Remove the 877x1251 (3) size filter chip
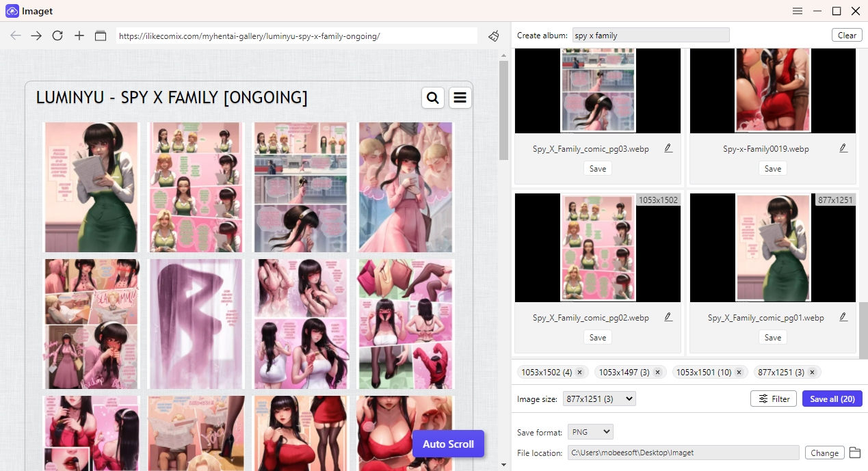The height and width of the screenshot is (471, 868). click(812, 373)
